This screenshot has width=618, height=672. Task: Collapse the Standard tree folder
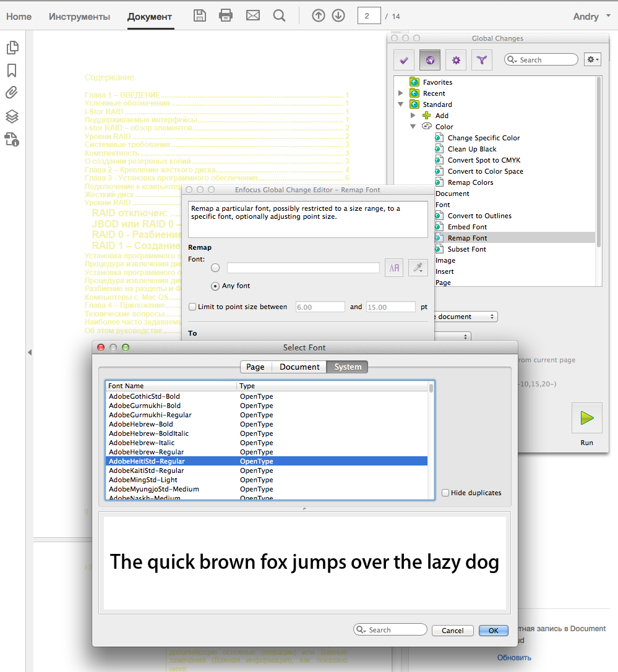coord(401,104)
